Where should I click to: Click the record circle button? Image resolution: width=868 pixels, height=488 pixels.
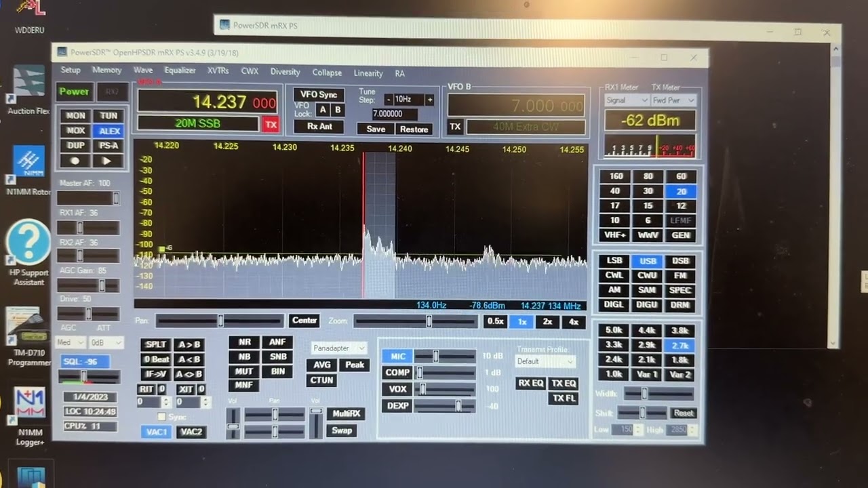(x=75, y=161)
